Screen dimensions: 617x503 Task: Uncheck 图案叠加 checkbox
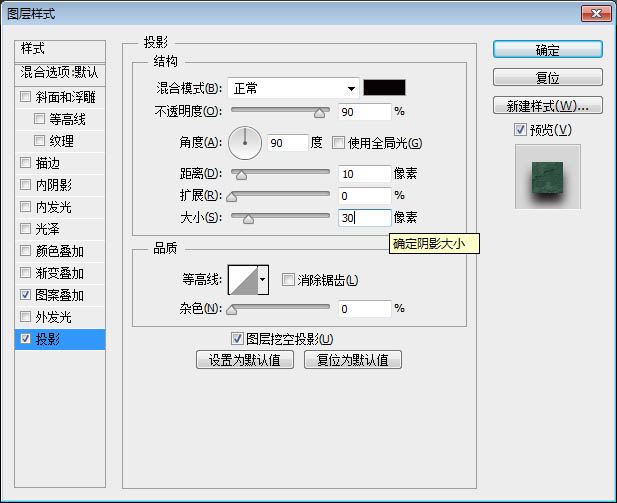25,294
